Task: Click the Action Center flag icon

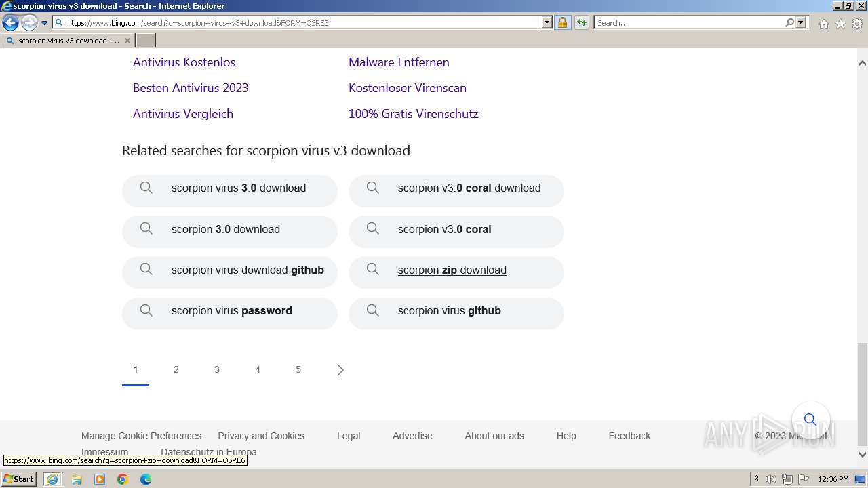Action: pos(804,479)
